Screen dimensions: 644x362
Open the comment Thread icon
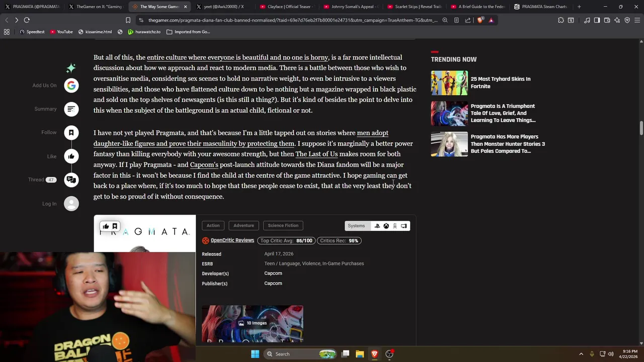71,180
